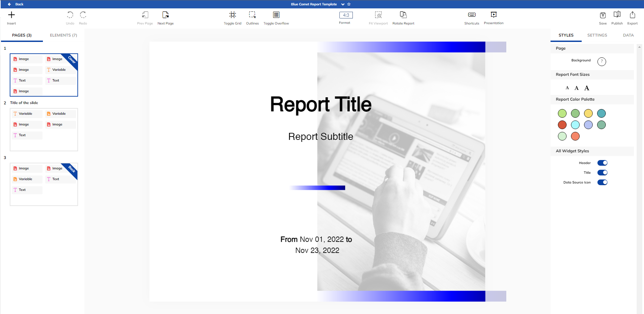The height and width of the screenshot is (314, 644).
Task: Open the 4:3 Format selector
Action: [x=345, y=15]
